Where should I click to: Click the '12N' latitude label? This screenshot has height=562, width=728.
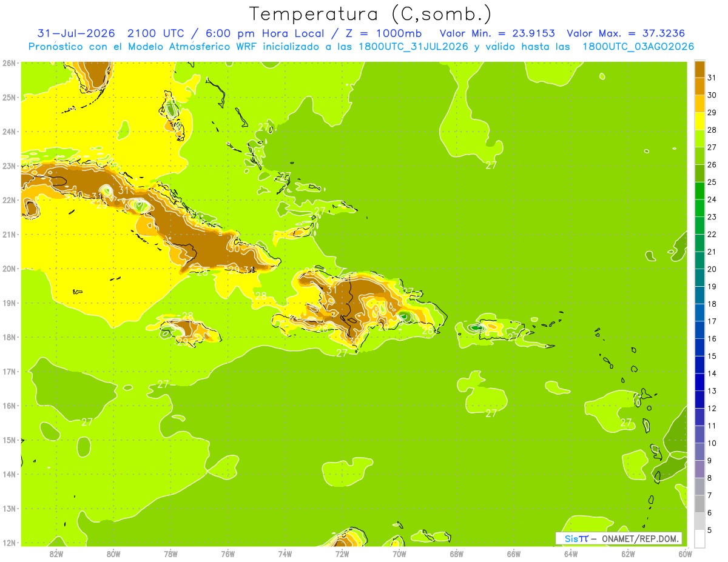coord(9,543)
